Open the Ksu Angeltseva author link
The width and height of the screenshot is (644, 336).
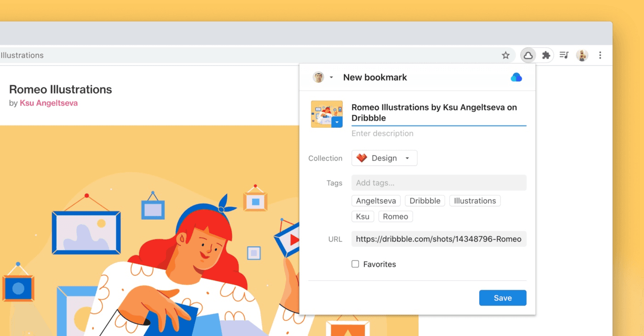tap(49, 103)
